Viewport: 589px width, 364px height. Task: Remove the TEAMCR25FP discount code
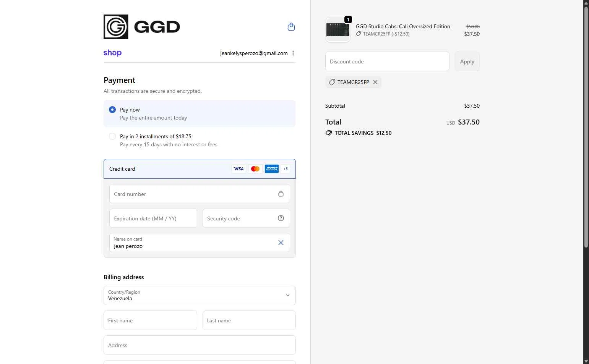(375, 82)
